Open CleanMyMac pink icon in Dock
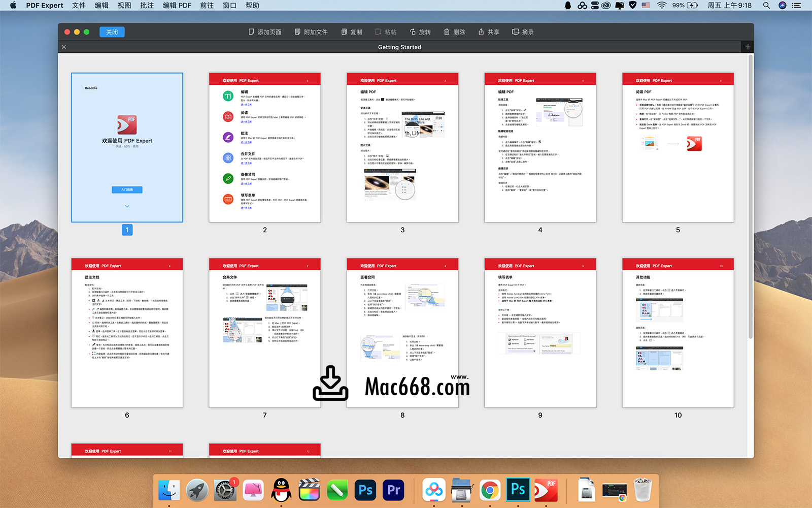 [253, 490]
